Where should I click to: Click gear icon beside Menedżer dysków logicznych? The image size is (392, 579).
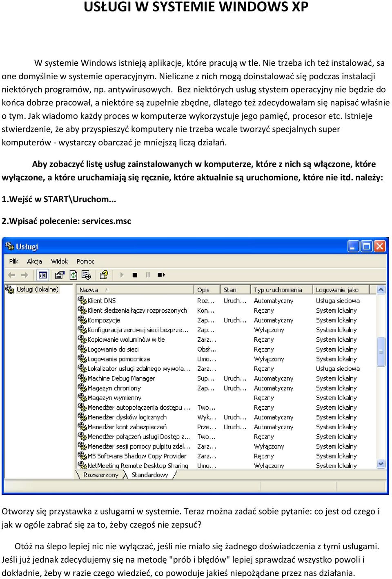[82, 417]
